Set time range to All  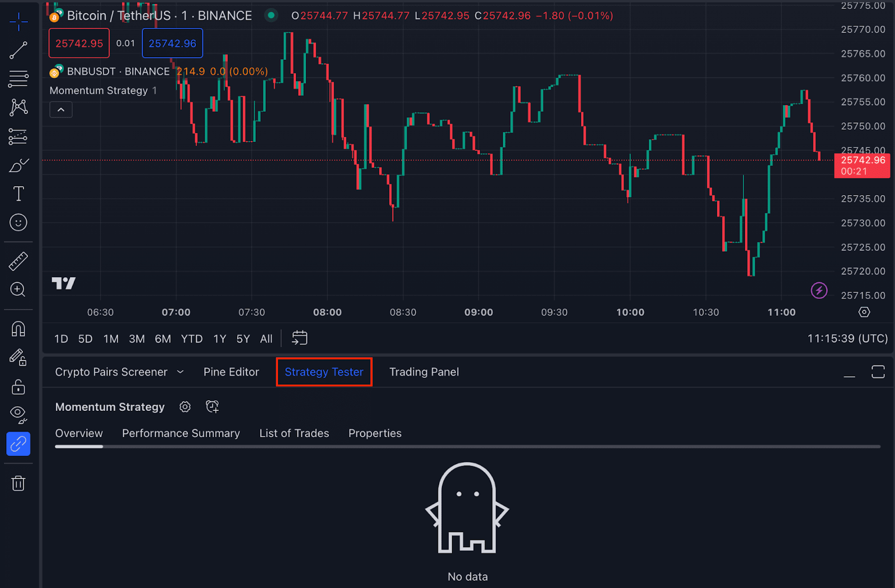(266, 339)
